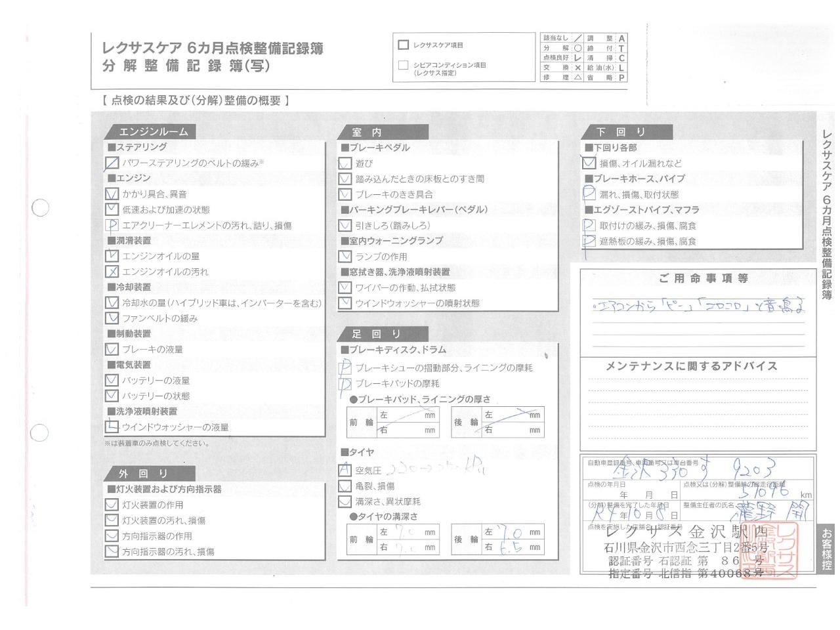This screenshot has height=630, width=840.
Task: Tick the 取付けの緩み、損傷、腐食 checkbox
Action: pyautogui.click(x=589, y=225)
